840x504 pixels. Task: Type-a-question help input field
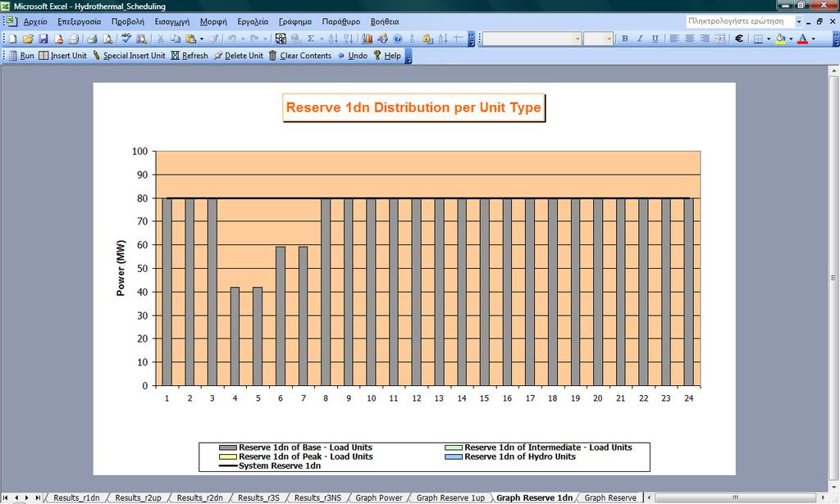pyautogui.click(x=739, y=21)
